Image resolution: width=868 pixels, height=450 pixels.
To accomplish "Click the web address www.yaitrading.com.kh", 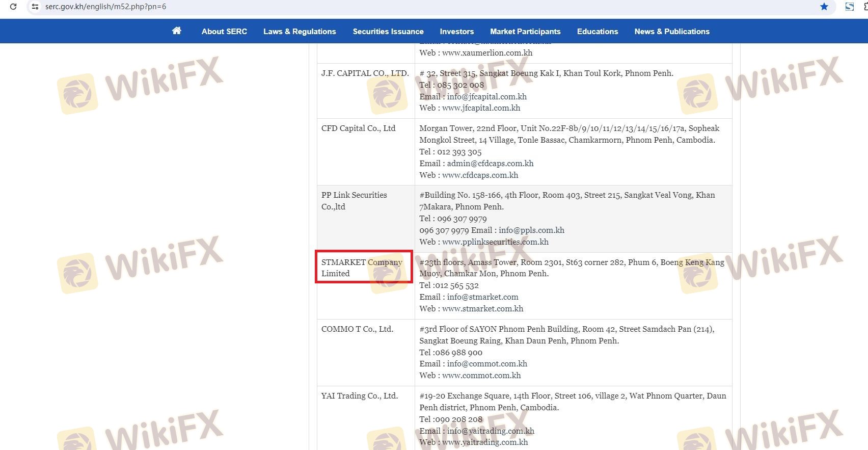I will point(485,442).
